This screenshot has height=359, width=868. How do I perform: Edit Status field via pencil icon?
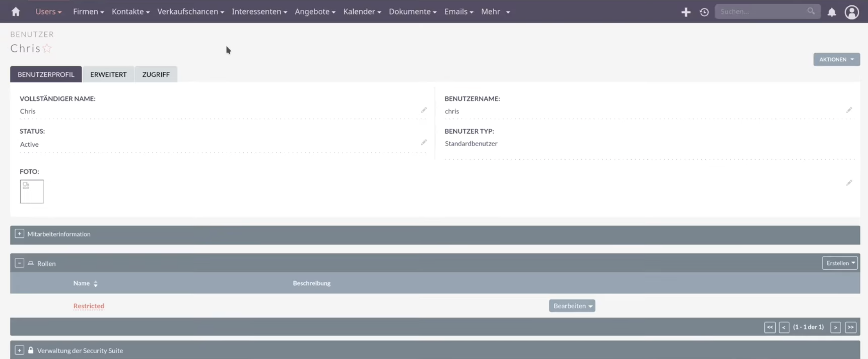click(424, 143)
